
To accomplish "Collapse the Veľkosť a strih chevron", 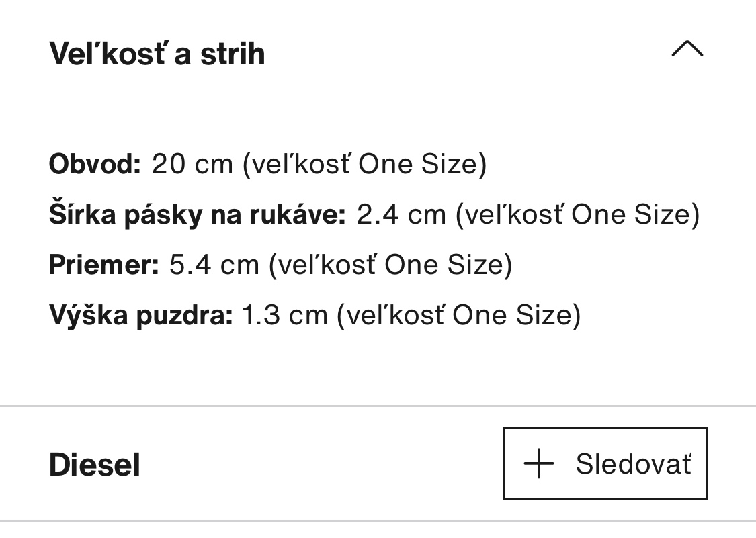I will (687, 50).
